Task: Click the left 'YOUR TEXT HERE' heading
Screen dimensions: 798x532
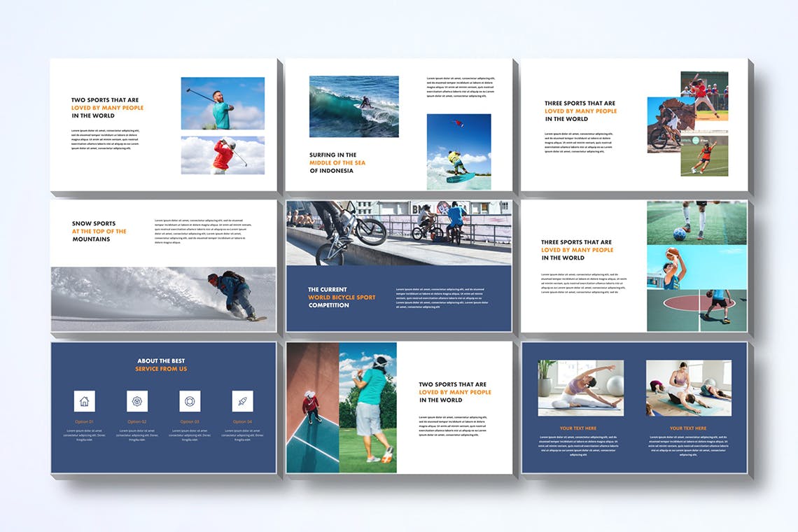Action: click(x=578, y=428)
